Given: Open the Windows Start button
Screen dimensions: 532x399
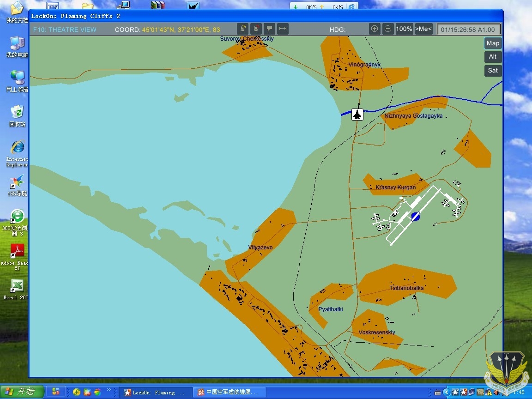Looking at the screenshot, I should coord(22,392).
